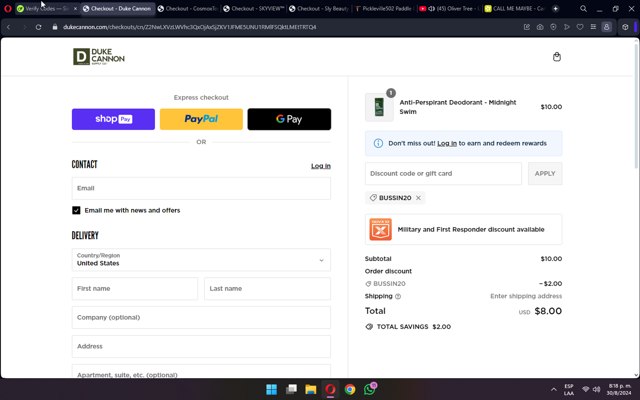This screenshot has width=640, height=400.
Task: Switch to Pickleville502 Paddle tab
Action: (x=384, y=9)
